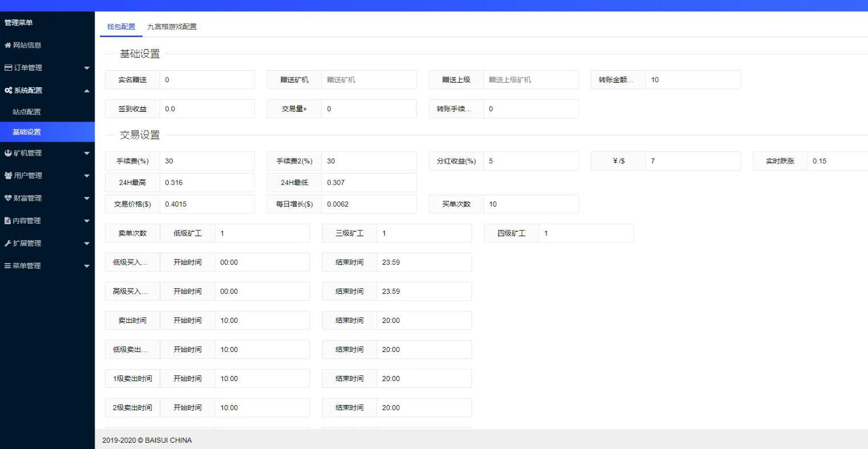Click the users icon beside 用户管理
Screen dimensions: 868x449
[x=8, y=176]
